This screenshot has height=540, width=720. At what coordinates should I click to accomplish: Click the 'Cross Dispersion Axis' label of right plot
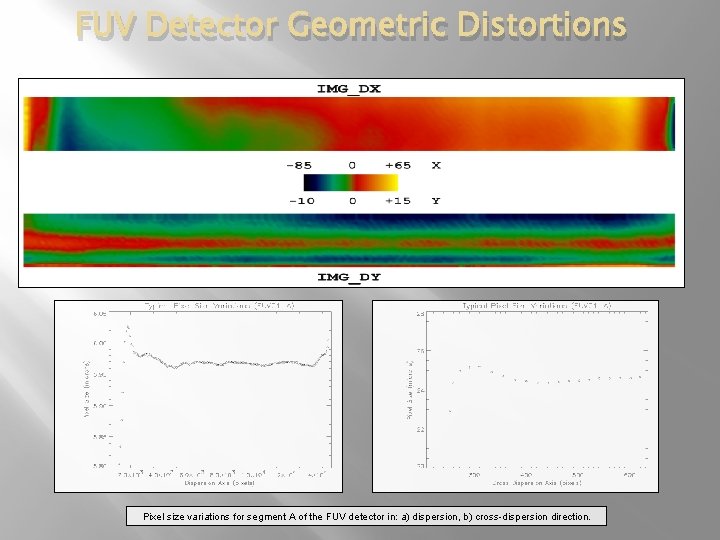pos(537,483)
